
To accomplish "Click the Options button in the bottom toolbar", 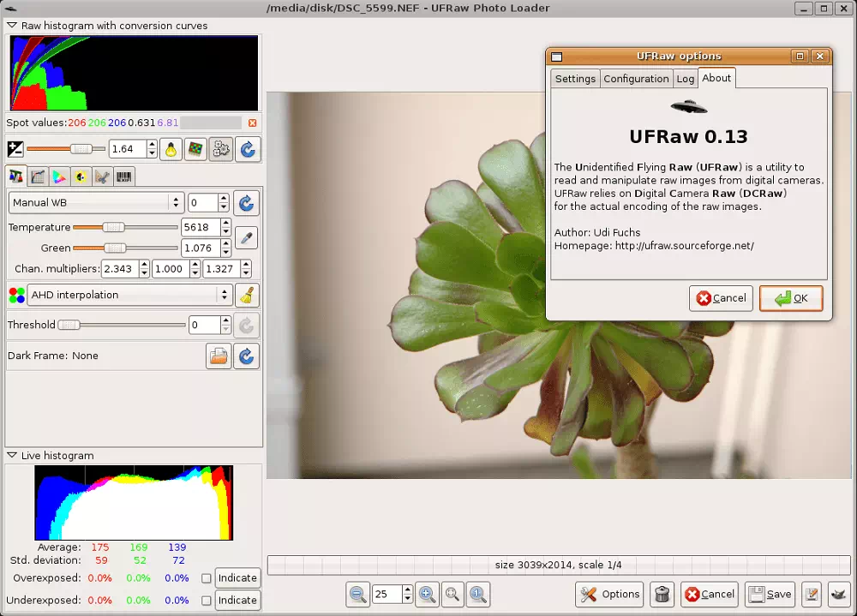I will [x=609, y=594].
